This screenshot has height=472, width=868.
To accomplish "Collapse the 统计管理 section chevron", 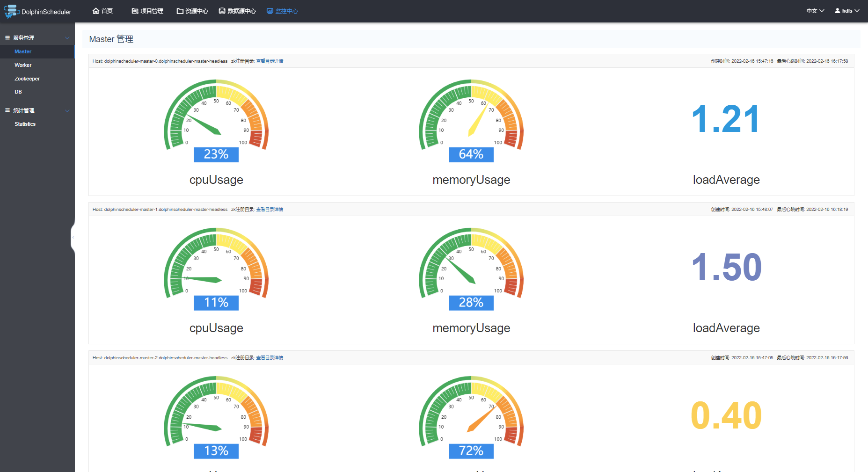I will (67, 111).
